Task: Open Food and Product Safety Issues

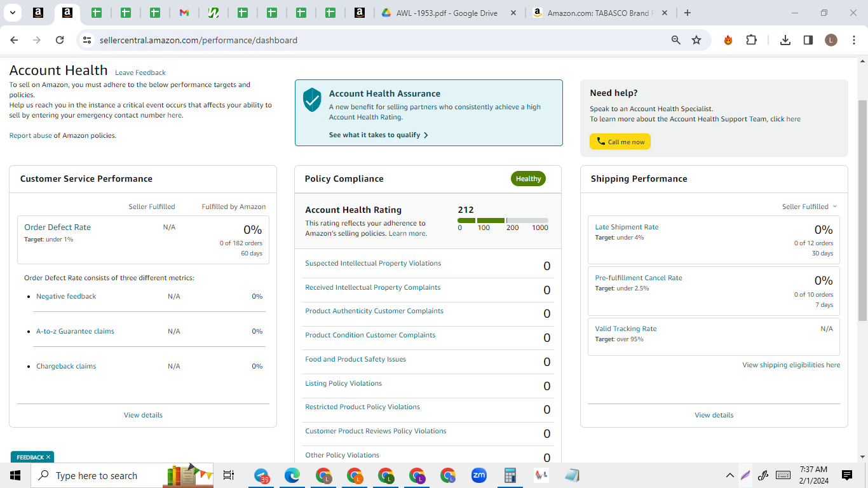Action: pos(355,359)
